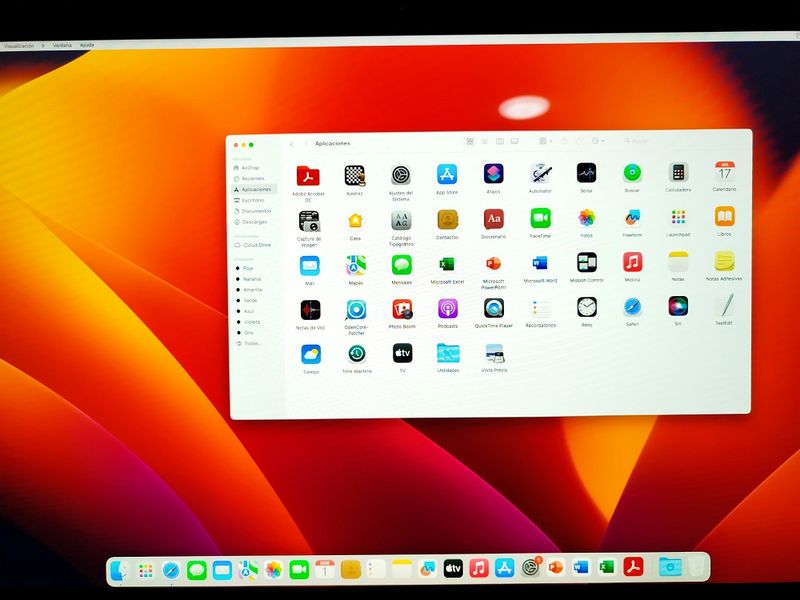Open the Ajedrez chess app

pyautogui.click(x=355, y=176)
